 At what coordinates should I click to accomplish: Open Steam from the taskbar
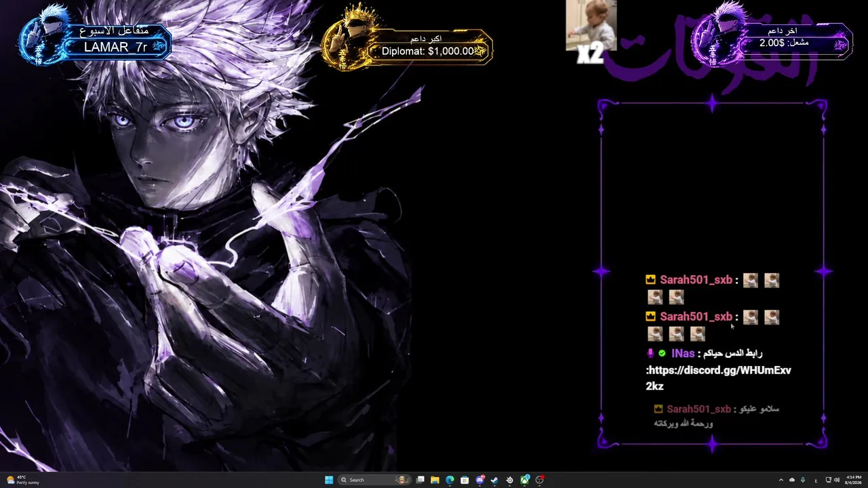pos(494,480)
